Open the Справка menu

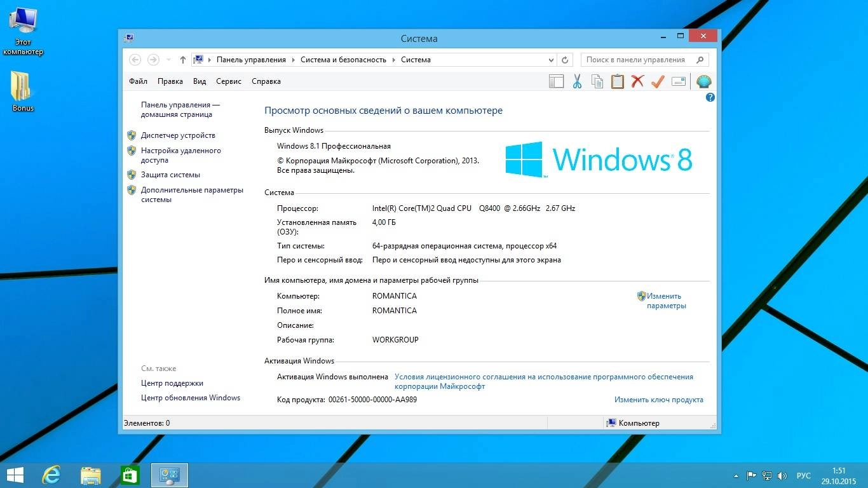click(x=266, y=81)
